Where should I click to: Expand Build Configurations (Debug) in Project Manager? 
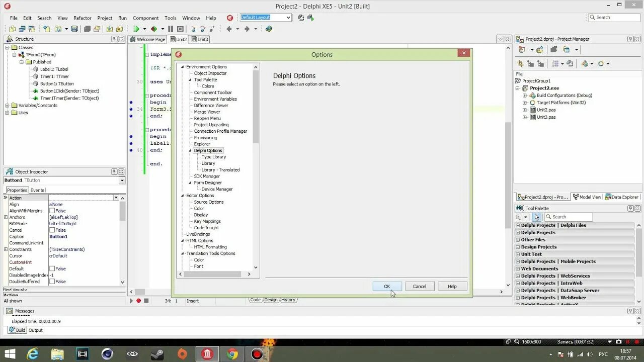[525, 96]
